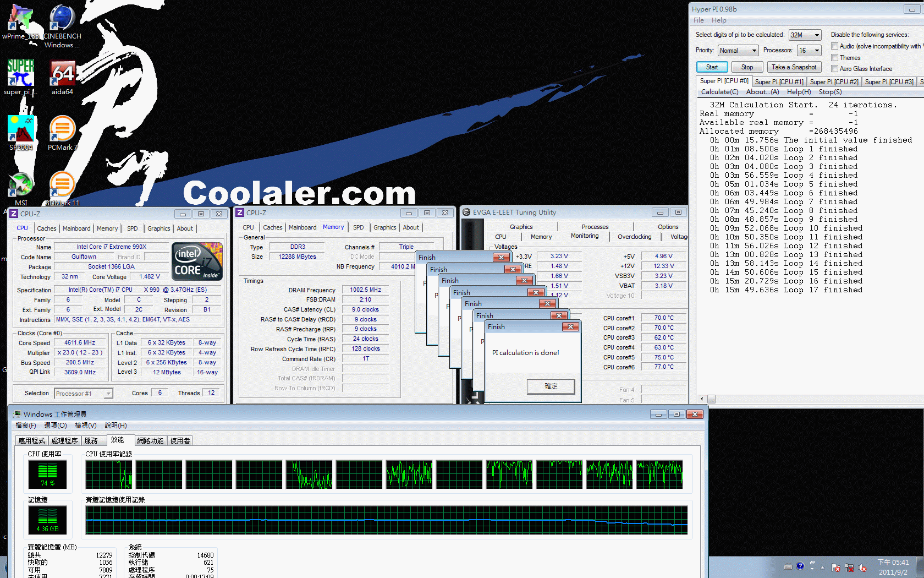Image resolution: width=924 pixels, height=578 pixels.
Task: Open Stop(S) menu in Super PI
Action: click(x=830, y=92)
